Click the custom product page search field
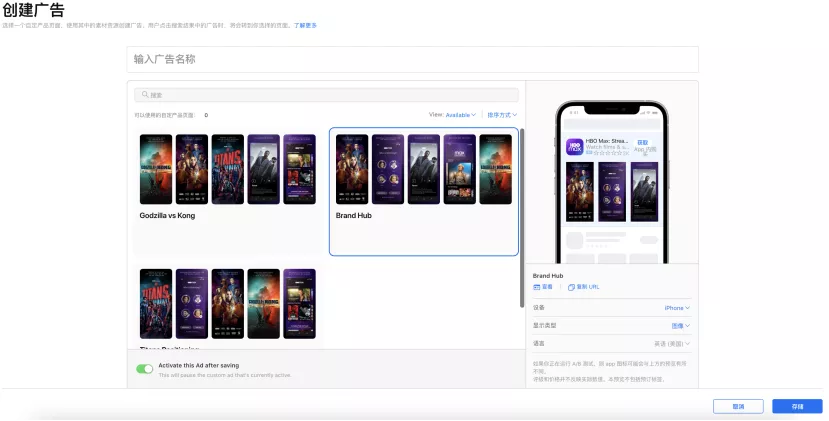The width and height of the screenshot is (829, 421). pyautogui.click(x=326, y=95)
